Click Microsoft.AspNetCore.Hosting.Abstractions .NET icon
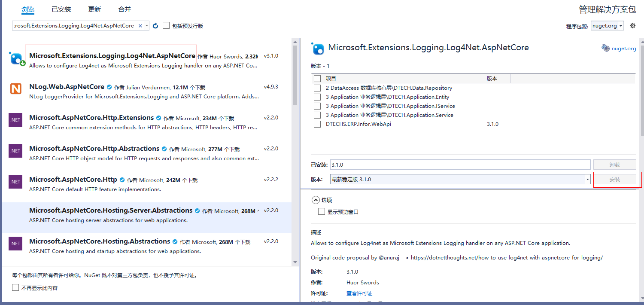This screenshot has height=305, width=644. pos(15,244)
